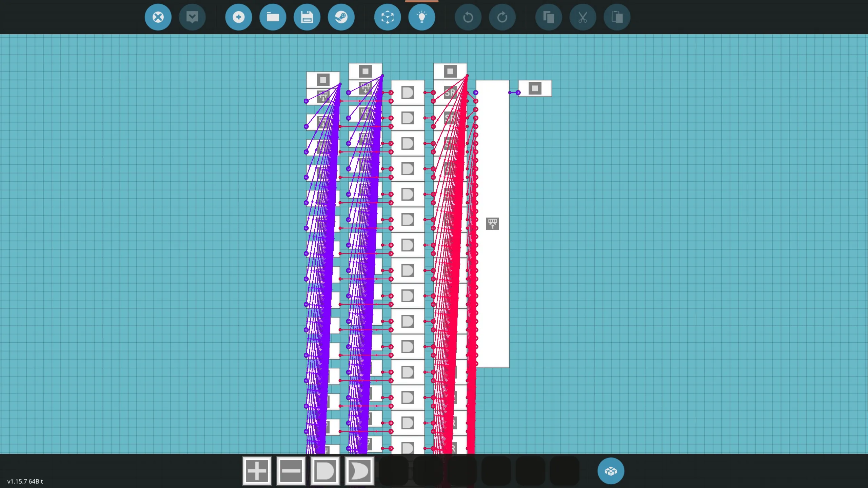868x488 pixels.
Task: Open the component inventory blocks button
Action: coord(611,471)
